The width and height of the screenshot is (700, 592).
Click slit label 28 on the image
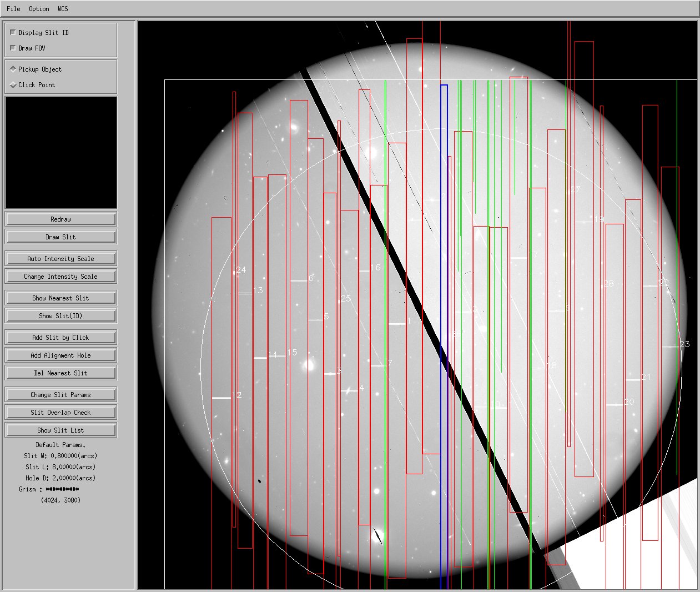pyautogui.click(x=609, y=284)
